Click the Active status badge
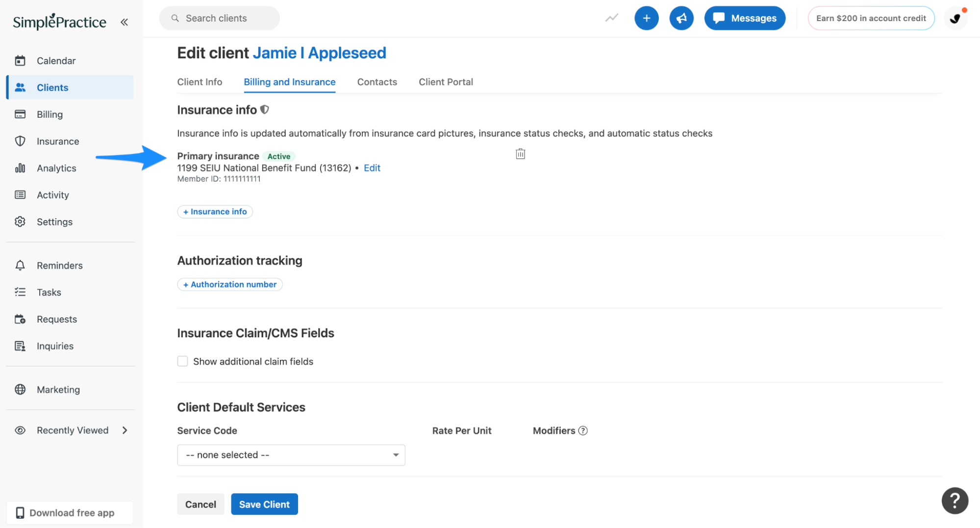Screen dimensions: 980x528 (x=278, y=156)
